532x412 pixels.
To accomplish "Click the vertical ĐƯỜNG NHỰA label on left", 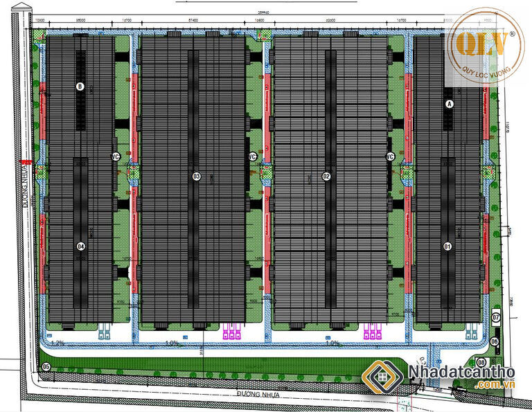I will point(28,203).
